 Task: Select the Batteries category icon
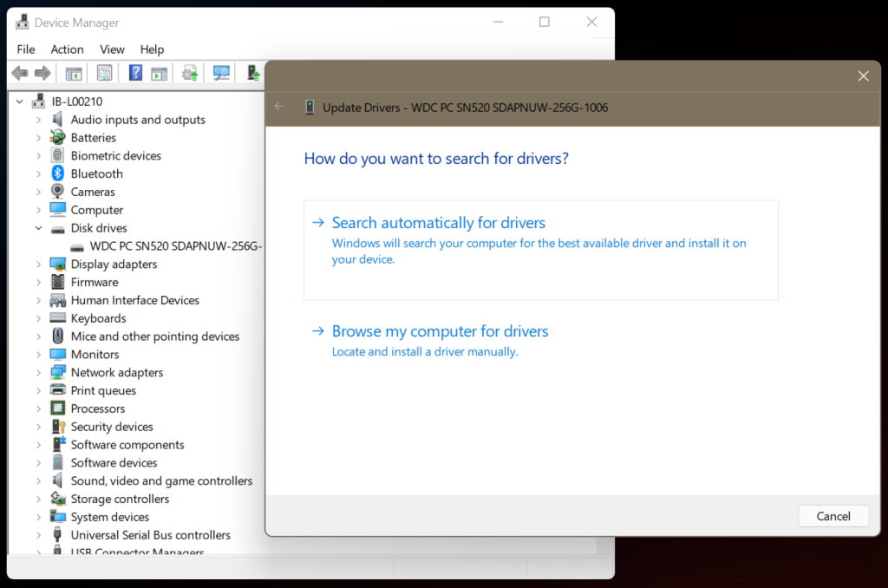[x=58, y=137]
